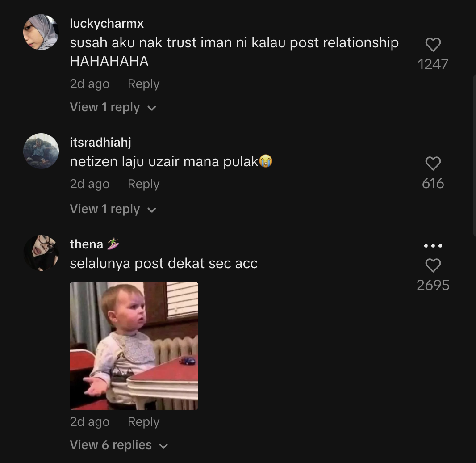
Task: Click the 1247 like count
Action: (x=433, y=64)
